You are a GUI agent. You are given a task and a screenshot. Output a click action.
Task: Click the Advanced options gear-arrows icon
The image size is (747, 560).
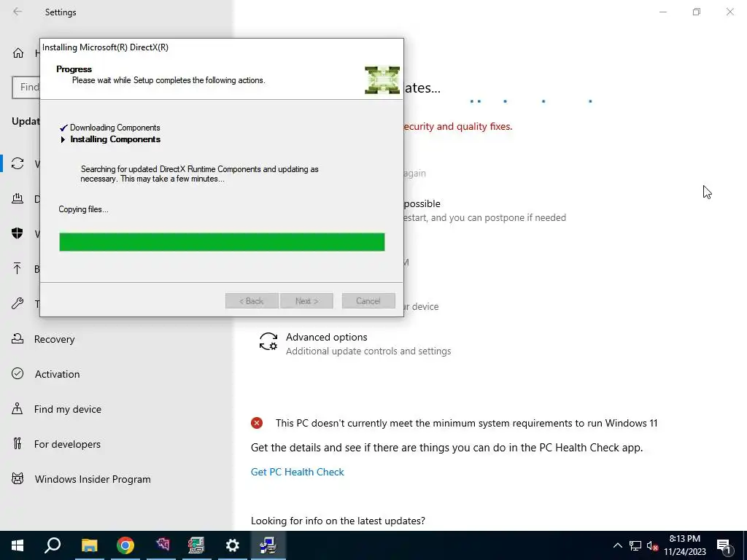pyautogui.click(x=268, y=341)
